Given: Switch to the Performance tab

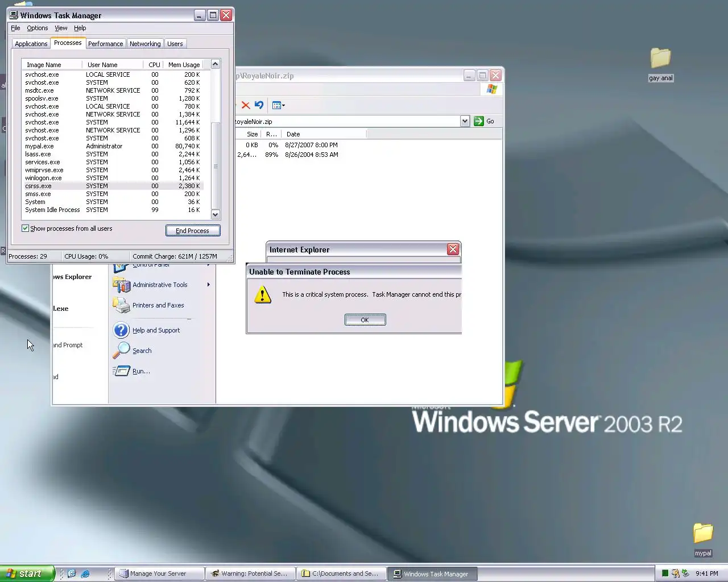Looking at the screenshot, I should 105,44.
